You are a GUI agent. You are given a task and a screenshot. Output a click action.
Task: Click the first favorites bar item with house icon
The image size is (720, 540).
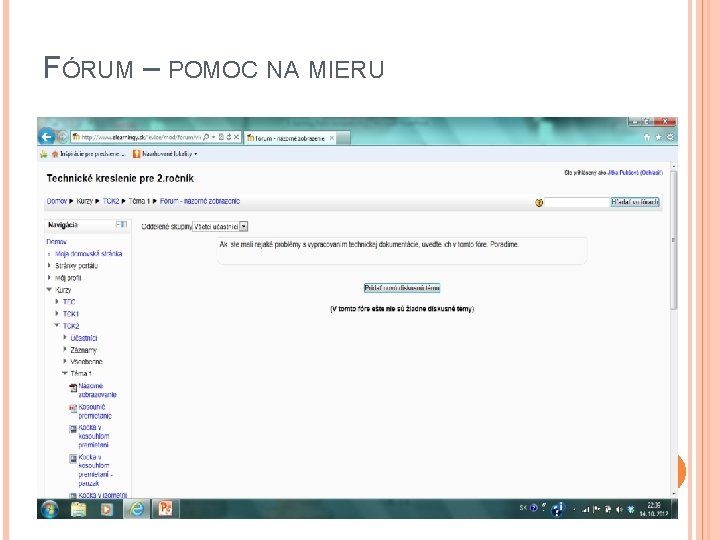[88, 154]
